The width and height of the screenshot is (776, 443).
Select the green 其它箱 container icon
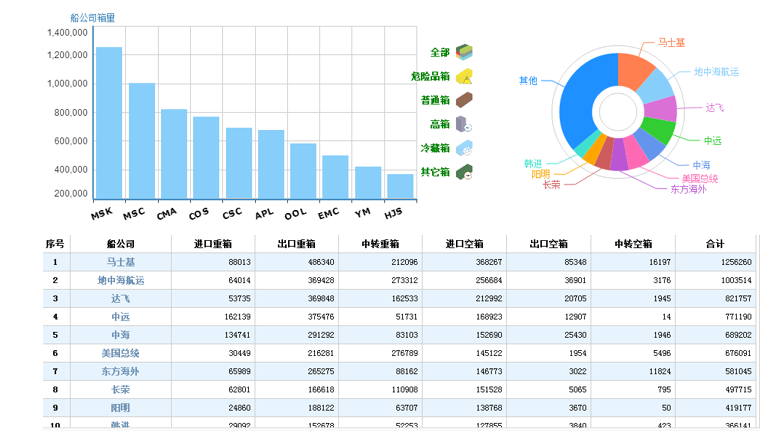[464, 173]
